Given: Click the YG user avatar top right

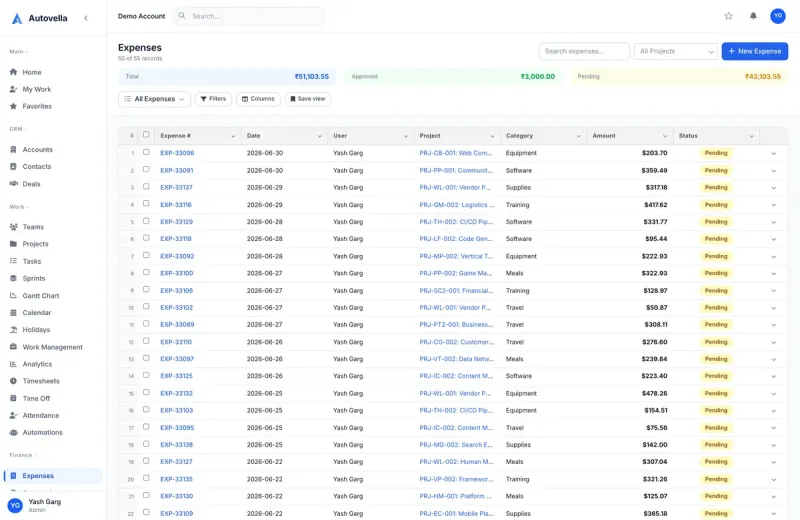Looking at the screenshot, I should (778, 16).
